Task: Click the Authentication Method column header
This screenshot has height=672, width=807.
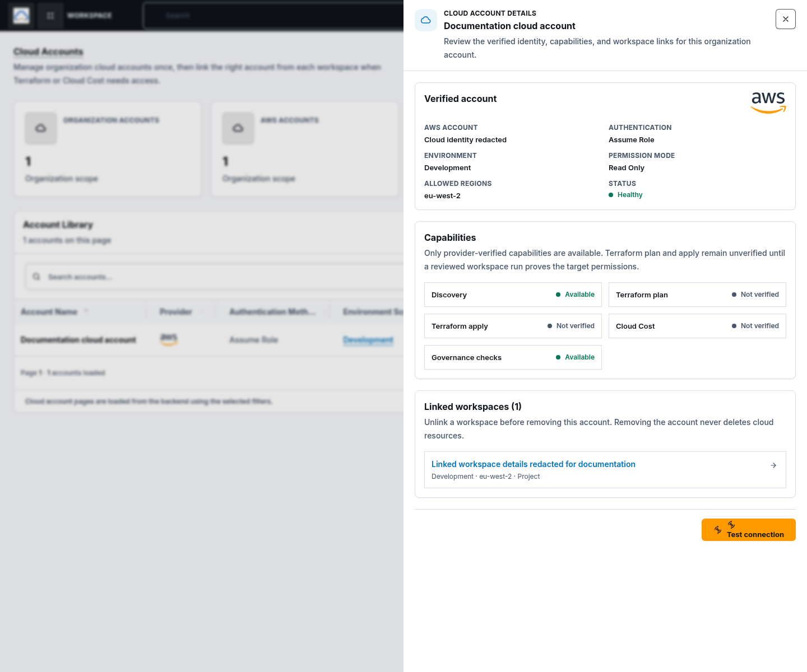Action: pos(272,312)
